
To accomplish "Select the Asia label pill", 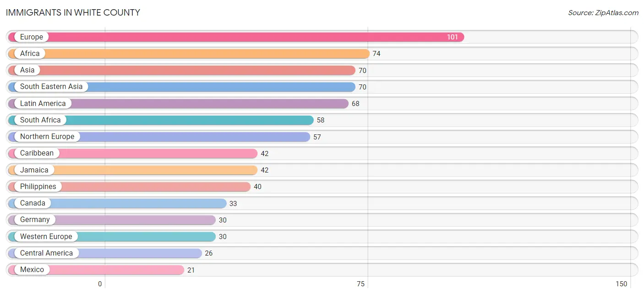I will [27, 70].
